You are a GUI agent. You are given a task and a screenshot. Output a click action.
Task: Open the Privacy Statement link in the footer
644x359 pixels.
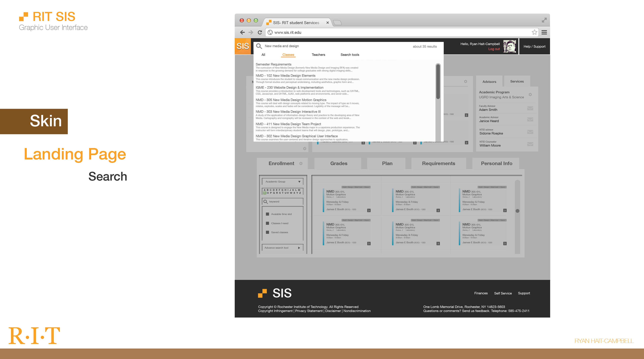coord(309,311)
